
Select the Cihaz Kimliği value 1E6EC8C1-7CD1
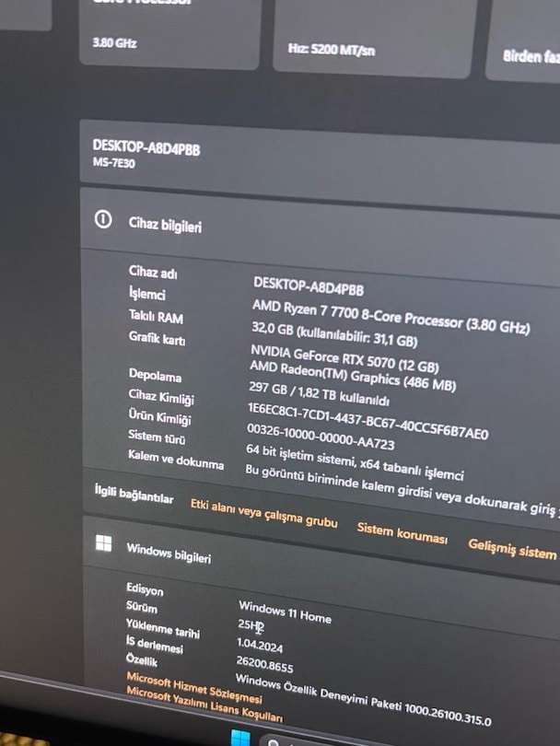pos(367,421)
